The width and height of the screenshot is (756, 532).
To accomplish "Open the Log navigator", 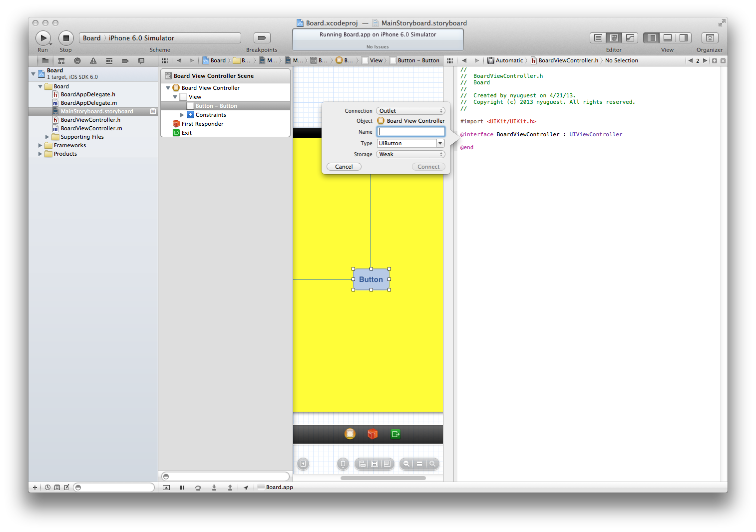I will 141,61.
